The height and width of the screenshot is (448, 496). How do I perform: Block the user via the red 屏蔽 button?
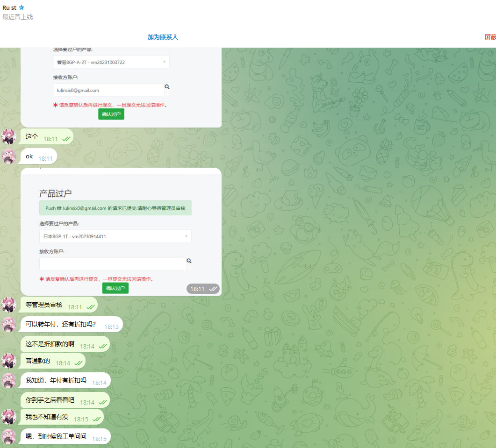pos(490,37)
